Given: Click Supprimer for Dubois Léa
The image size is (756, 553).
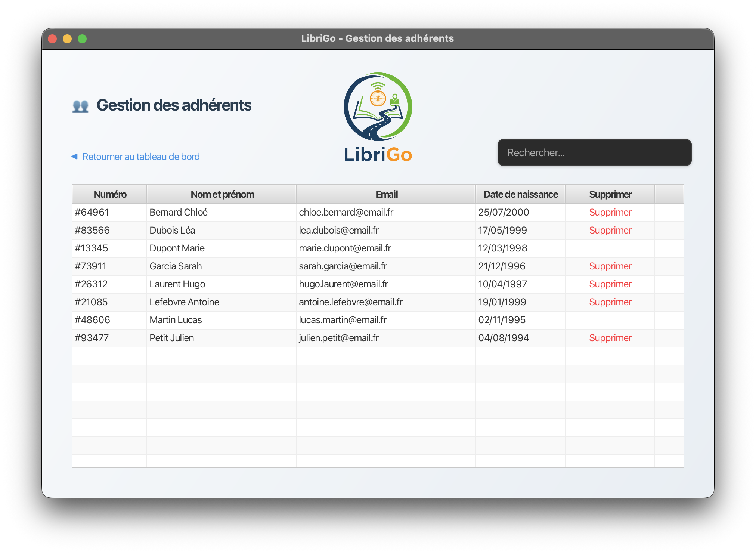Looking at the screenshot, I should [610, 230].
